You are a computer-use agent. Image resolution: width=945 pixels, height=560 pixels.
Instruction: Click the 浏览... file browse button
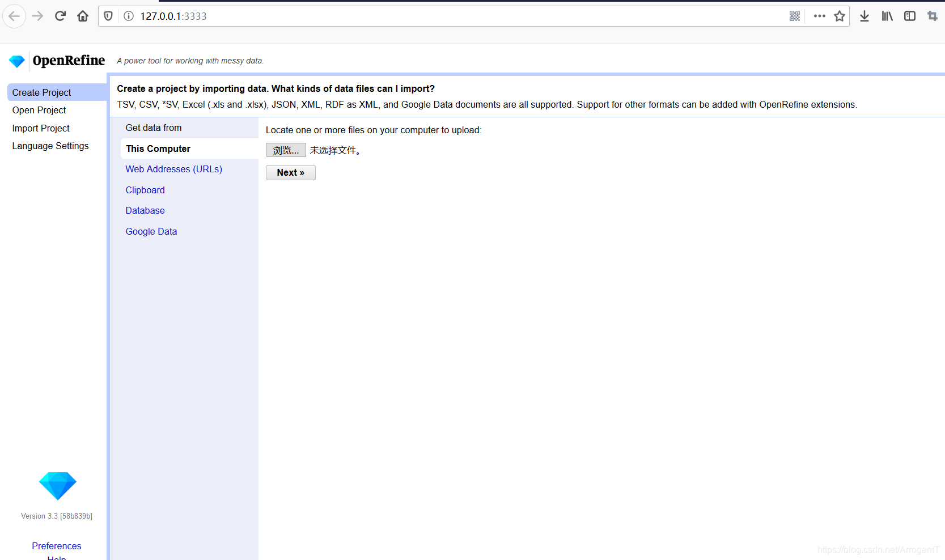point(286,150)
